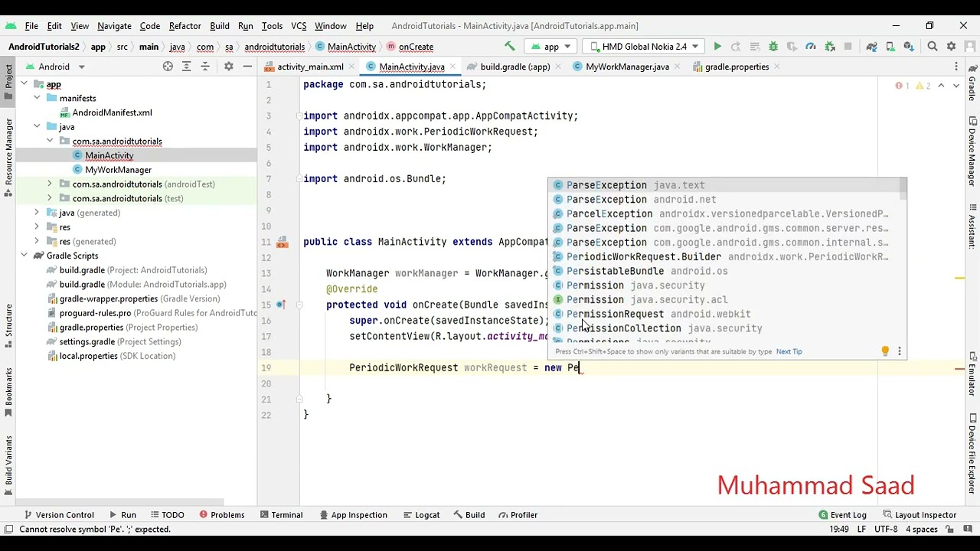
Task: Expand the java (generated) folder
Action: [37, 212]
